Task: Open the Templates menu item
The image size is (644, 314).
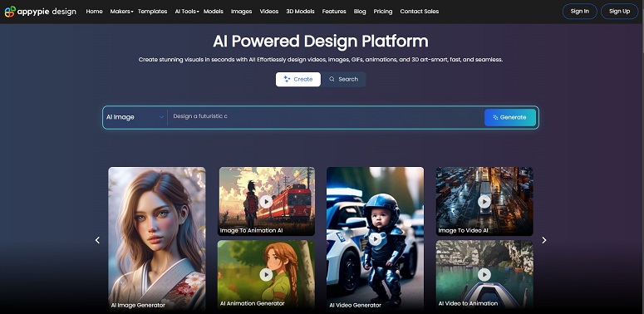Action: 152,12
